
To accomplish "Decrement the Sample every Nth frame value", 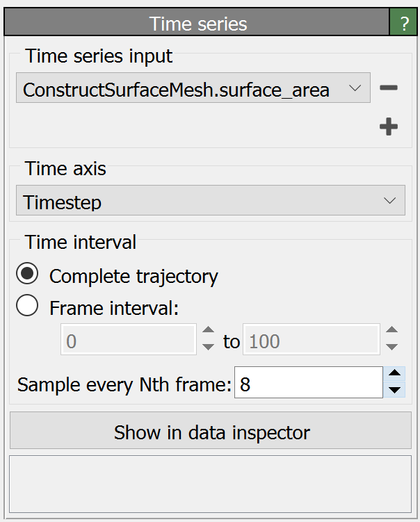I will pyautogui.click(x=394, y=390).
